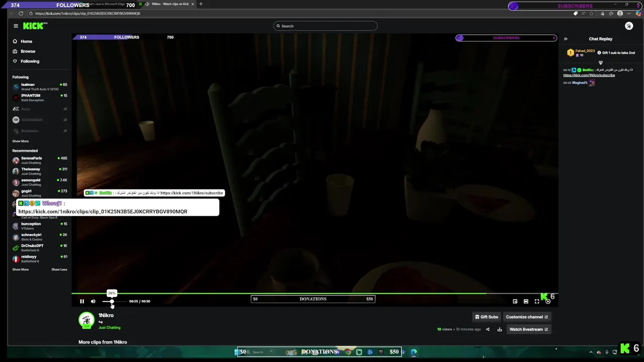Open the kick.com/1Nikro/subscribe chat link
The height and width of the screenshot is (362, 644).
point(589,75)
